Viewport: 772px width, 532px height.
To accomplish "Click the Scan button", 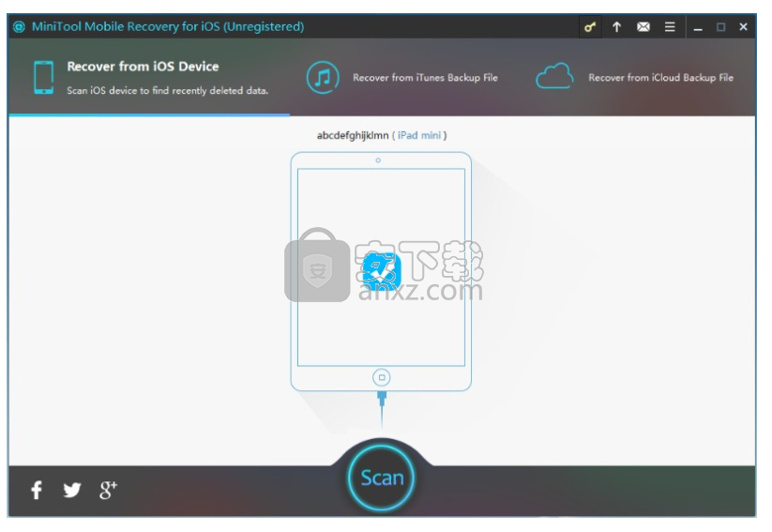I will [382, 478].
